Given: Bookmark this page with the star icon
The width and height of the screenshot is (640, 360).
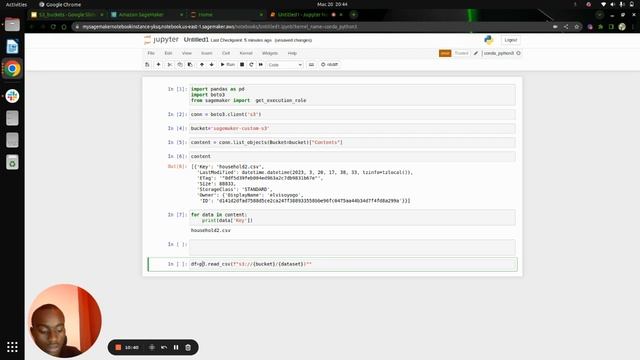Looking at the screenshot, I should click(576, 27).
